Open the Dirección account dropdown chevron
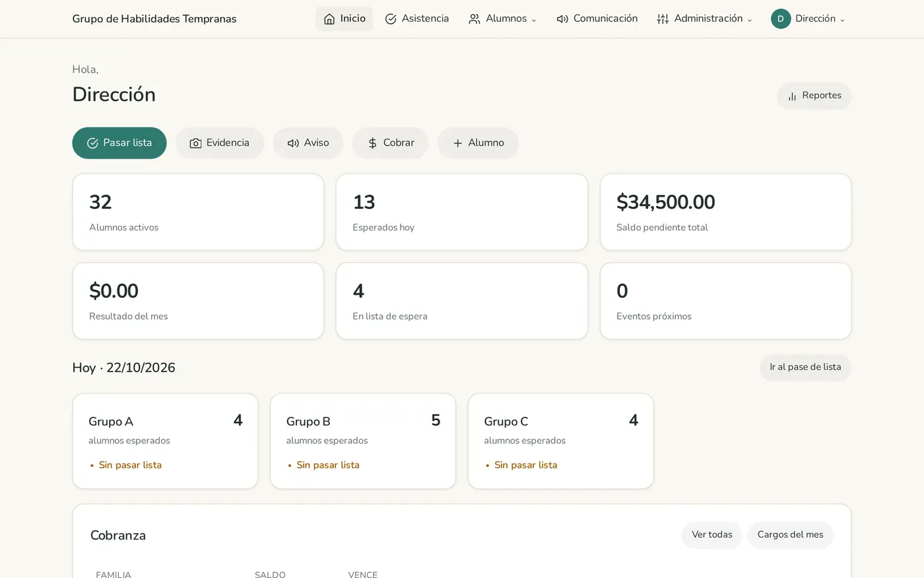Viewport: 924px width, 578px height. 842,20
